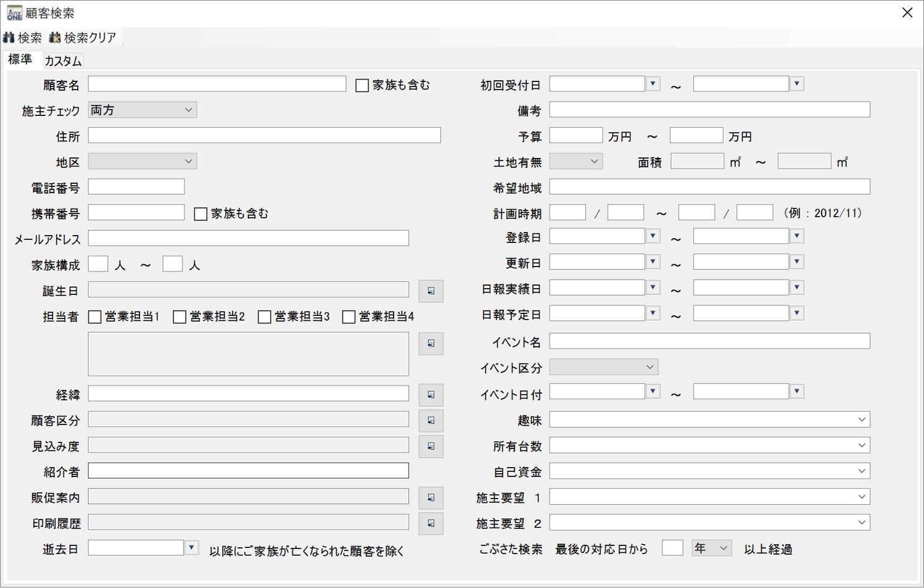924x588 pixels.
Task: Open the 販促案内 picker button
Action: tap(431, 497)
